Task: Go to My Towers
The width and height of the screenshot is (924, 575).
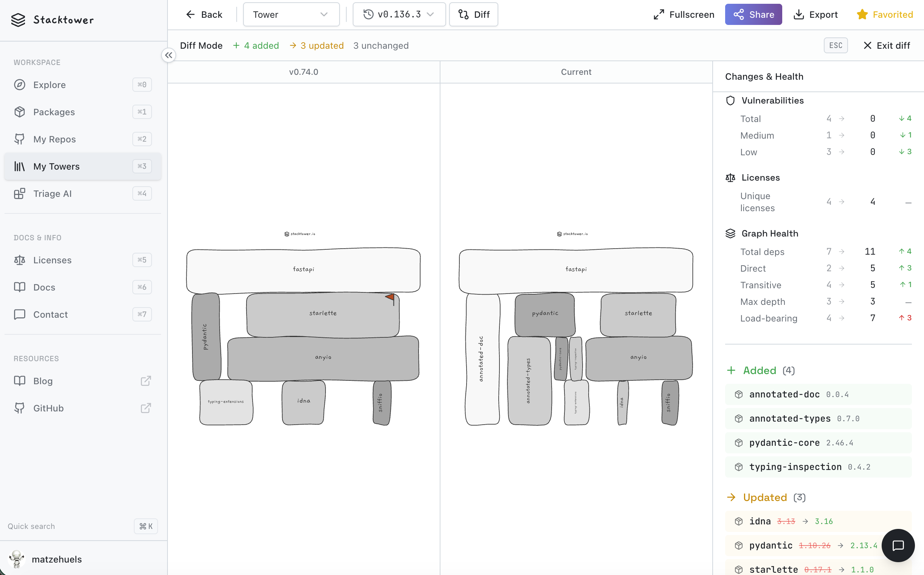Action: pyautogui.click(x=82, y=166)
